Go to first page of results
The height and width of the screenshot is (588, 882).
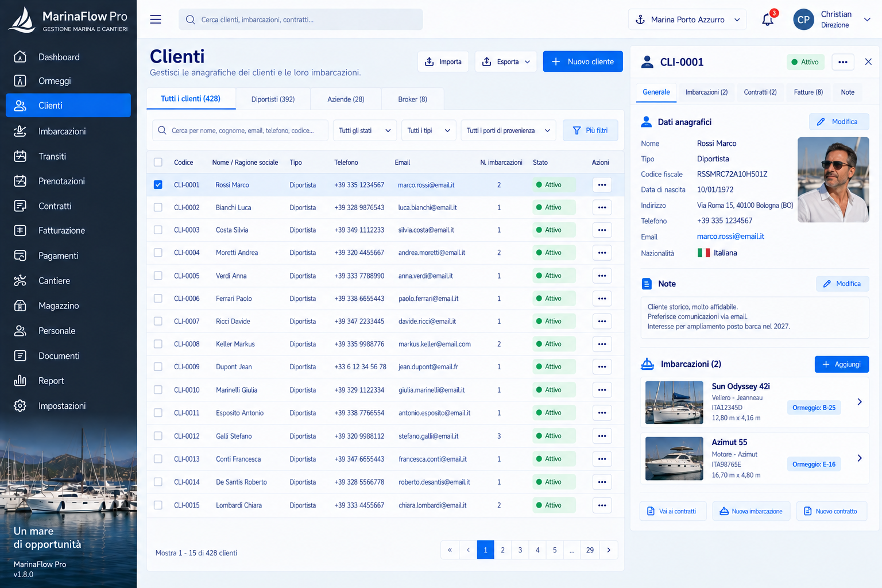pos(450,550)
